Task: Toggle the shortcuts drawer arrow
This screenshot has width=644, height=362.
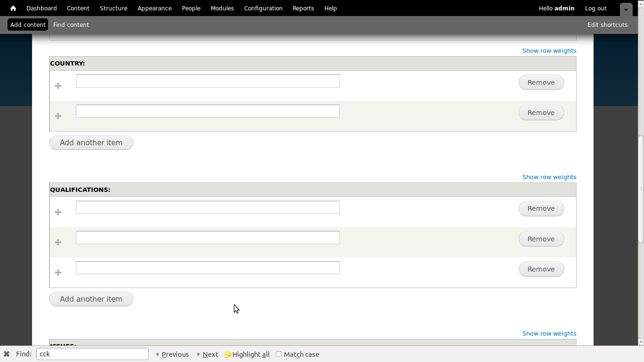Action: pyautogui.click(x=626, y=9)
